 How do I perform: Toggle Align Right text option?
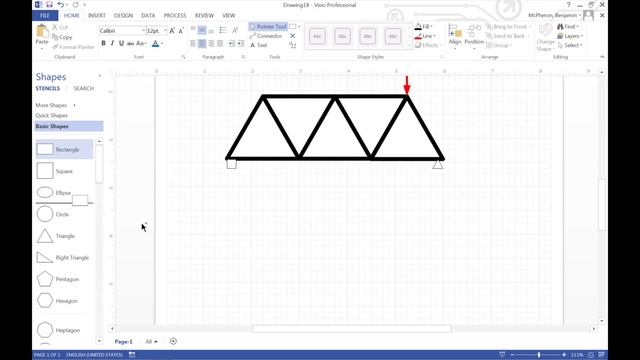coord(211,43)
